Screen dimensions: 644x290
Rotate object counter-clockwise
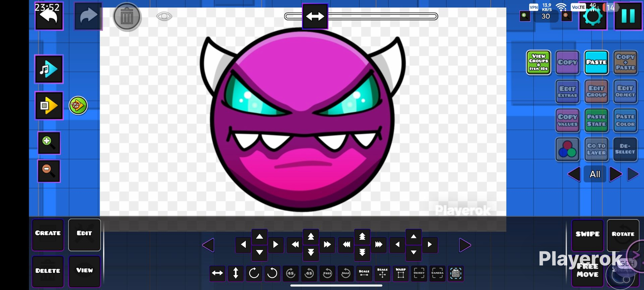(x=272, y=273)
